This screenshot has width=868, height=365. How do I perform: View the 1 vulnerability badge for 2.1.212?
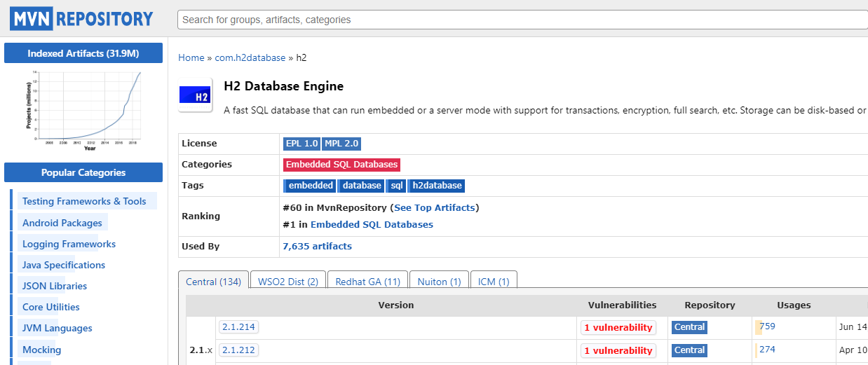click(x=618, y=350)
